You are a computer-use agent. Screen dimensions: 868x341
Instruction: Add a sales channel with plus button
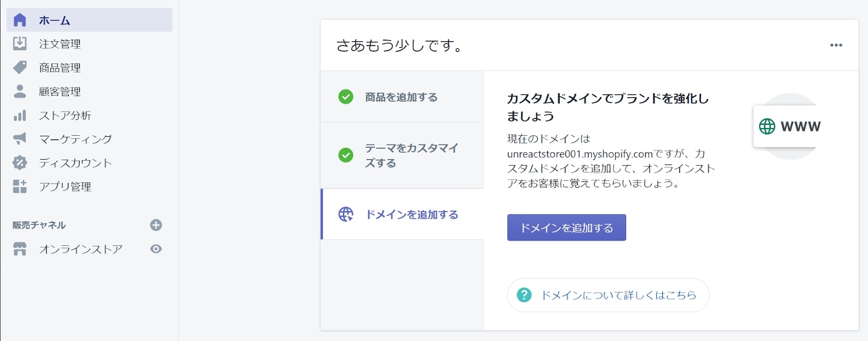156,225
